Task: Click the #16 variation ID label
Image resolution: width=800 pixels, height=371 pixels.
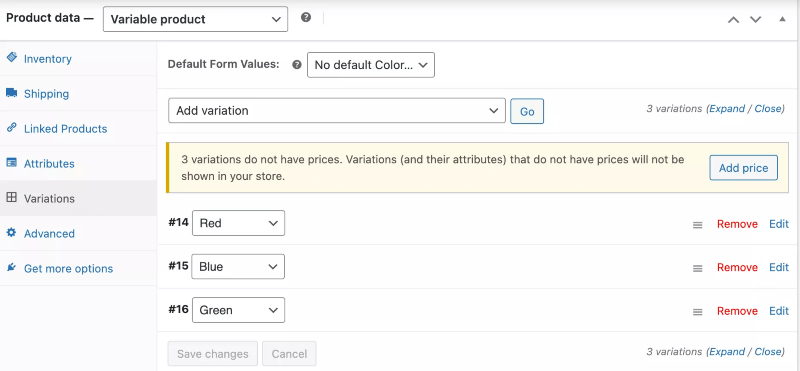Action: (179, 309)
